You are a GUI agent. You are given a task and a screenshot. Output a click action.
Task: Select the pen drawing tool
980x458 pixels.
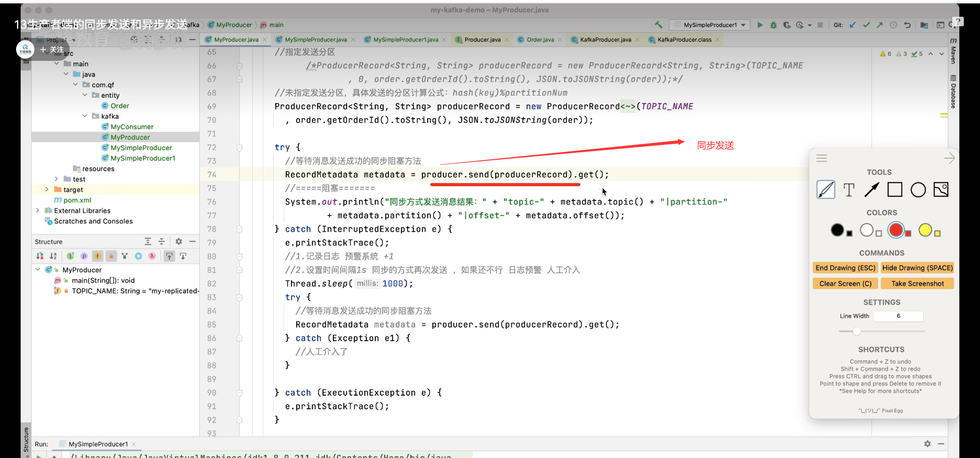pos(825,189)
